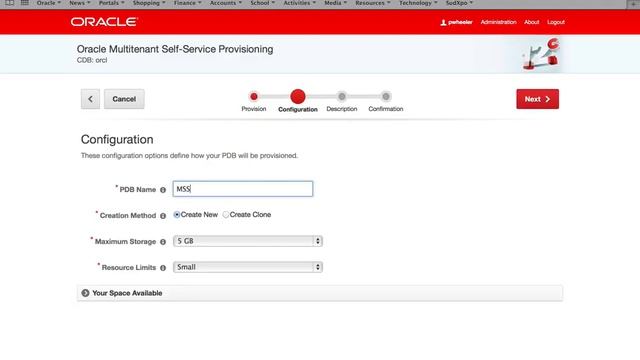Click the pwheeler username link
This screenshot has height=360, width=640.
coord(460,22)
